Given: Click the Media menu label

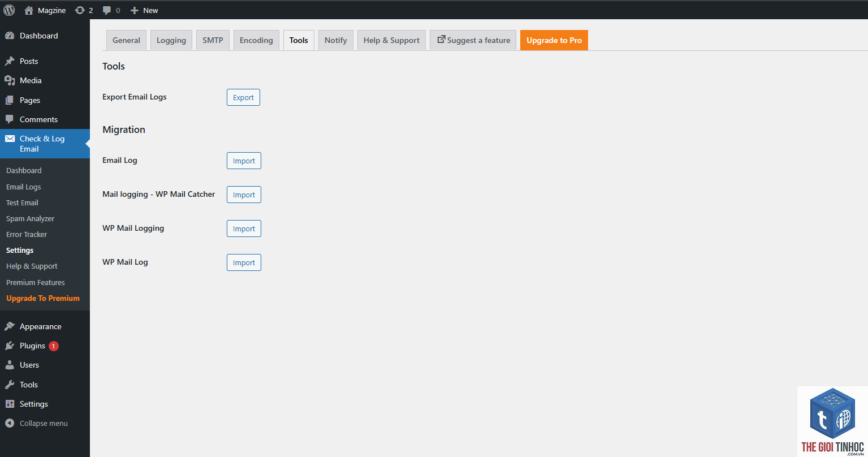Looking at the screenshot, I should click(31, 80).
